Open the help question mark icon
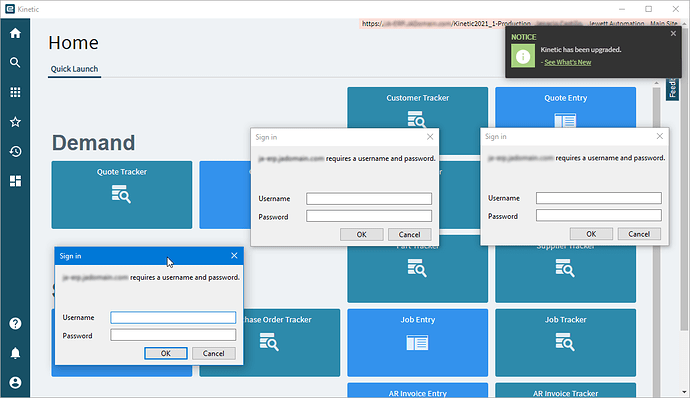690x398 pixels. pos(15,324)
